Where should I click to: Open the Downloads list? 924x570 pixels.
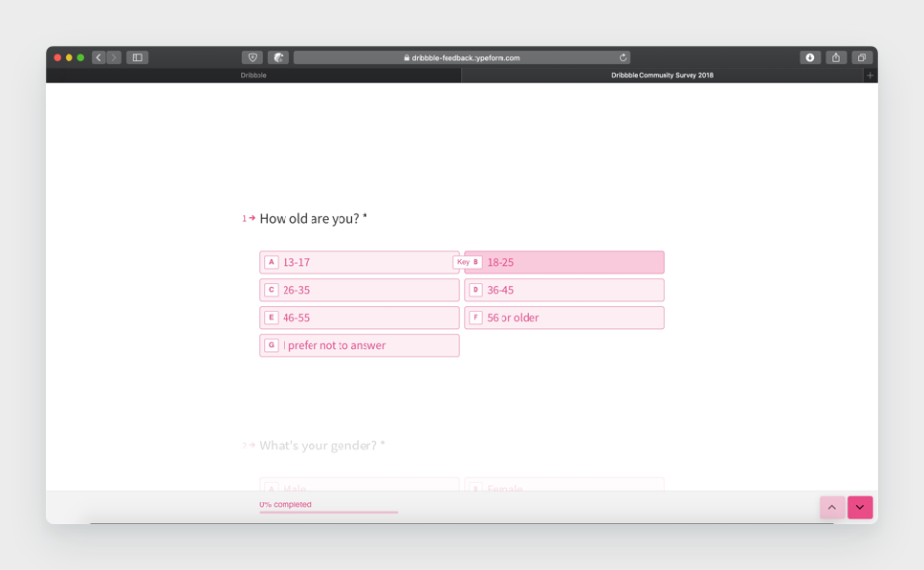809,56
